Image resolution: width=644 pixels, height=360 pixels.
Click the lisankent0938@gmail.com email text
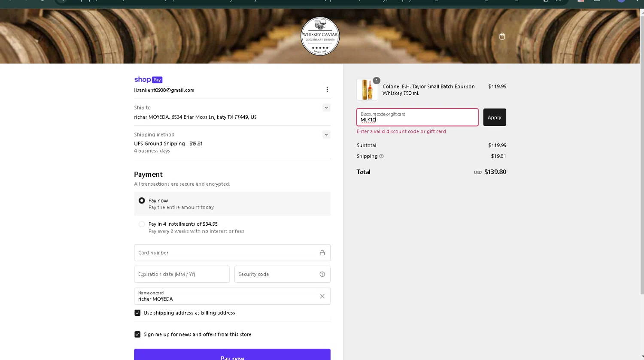coord(164,90)
